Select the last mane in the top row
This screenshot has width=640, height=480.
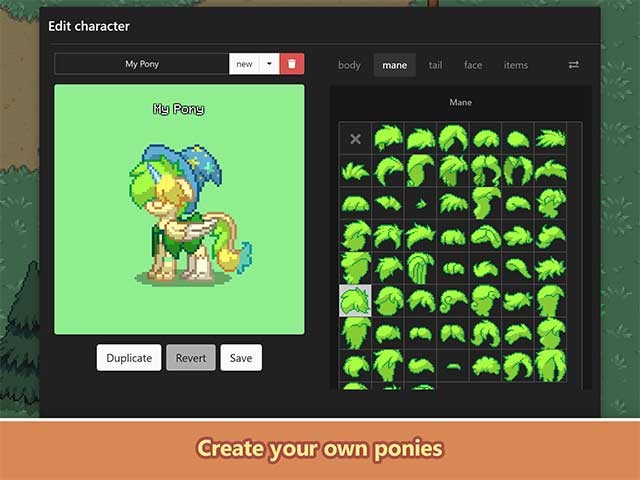pyautogui.click(x=550, y=138)
